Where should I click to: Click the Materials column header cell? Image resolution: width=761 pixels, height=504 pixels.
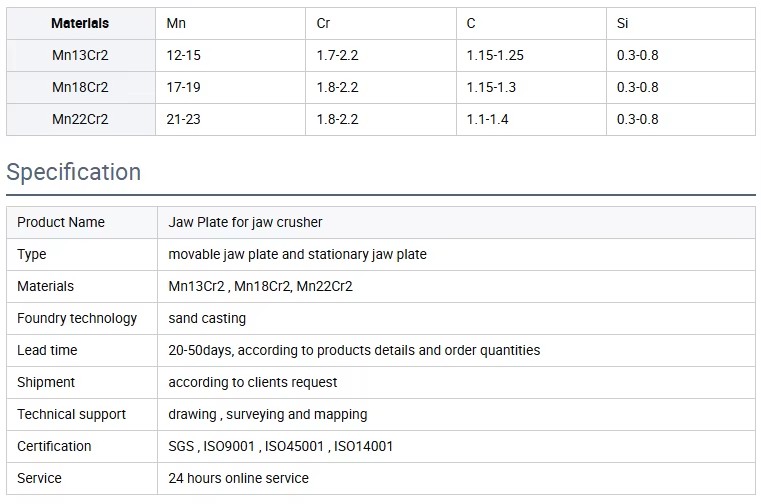coord(80,23)
